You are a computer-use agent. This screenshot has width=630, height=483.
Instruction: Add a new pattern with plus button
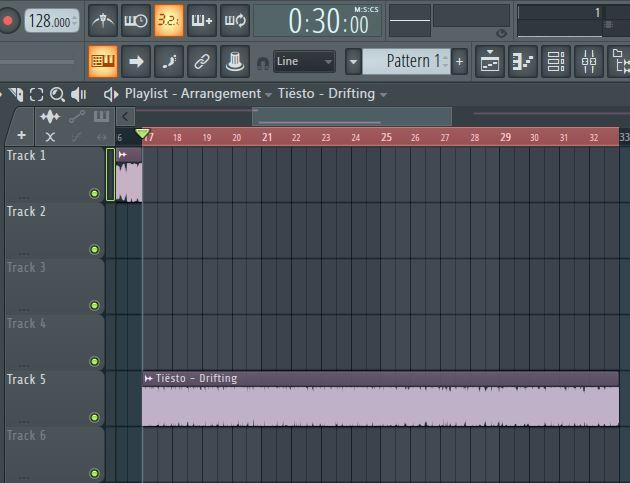pyautogui.click(x=459, y=61)
